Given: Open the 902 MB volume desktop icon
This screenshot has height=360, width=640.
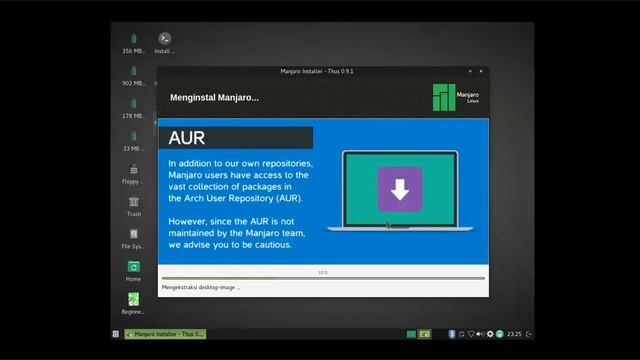Looking at the screenshot, I should (x=133, y=76).
